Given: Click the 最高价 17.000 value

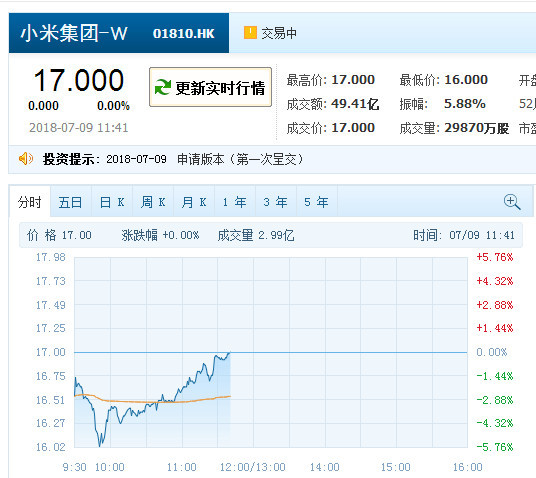Looking at the screenshot, I should pos(353,80).
